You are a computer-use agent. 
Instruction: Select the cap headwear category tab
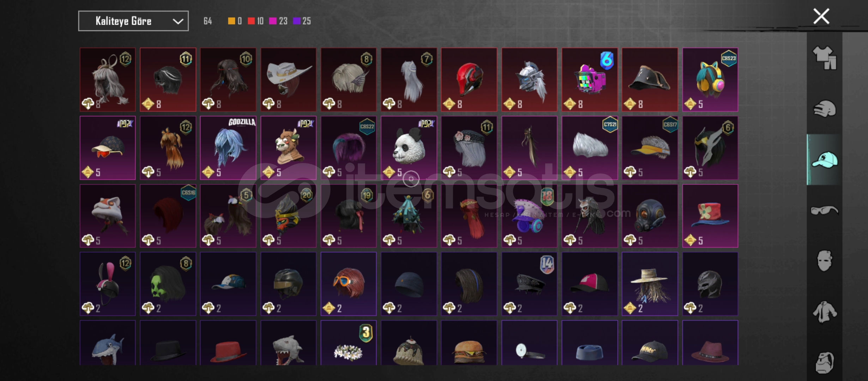(x=825, y=160)
